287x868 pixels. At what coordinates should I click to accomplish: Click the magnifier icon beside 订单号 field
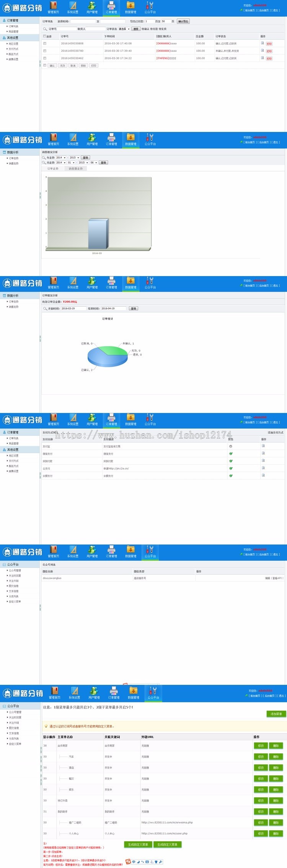(x=45, y=29)
